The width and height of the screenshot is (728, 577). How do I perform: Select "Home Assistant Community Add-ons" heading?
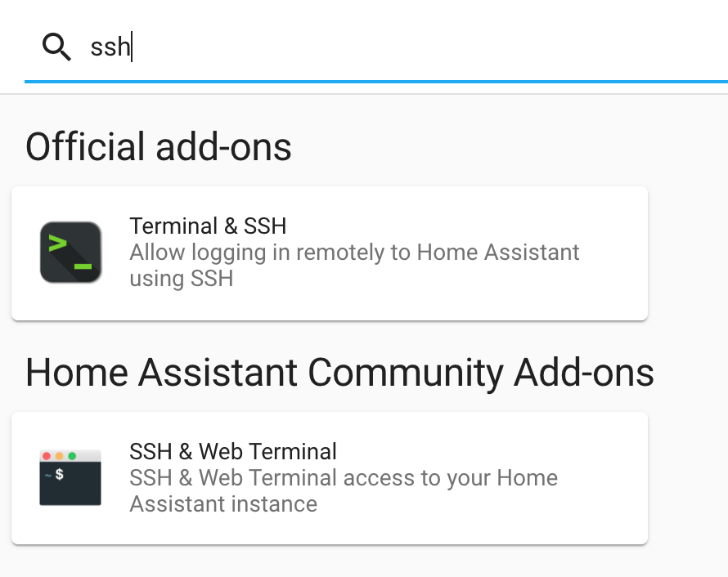pos(339,373)
